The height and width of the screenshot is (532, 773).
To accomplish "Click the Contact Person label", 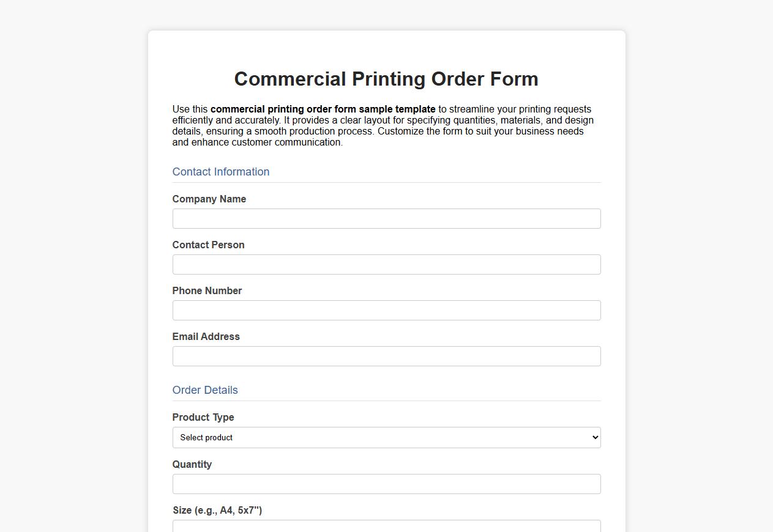I will click(208, 245).
